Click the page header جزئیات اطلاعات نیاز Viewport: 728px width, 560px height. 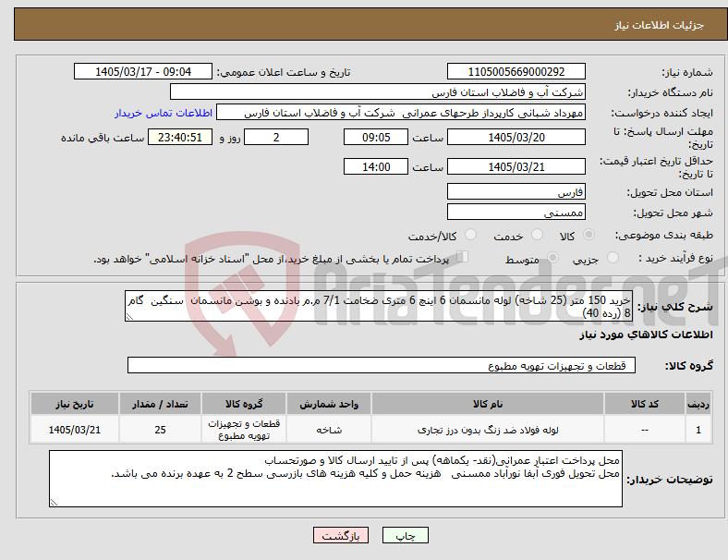click(660, 25)
